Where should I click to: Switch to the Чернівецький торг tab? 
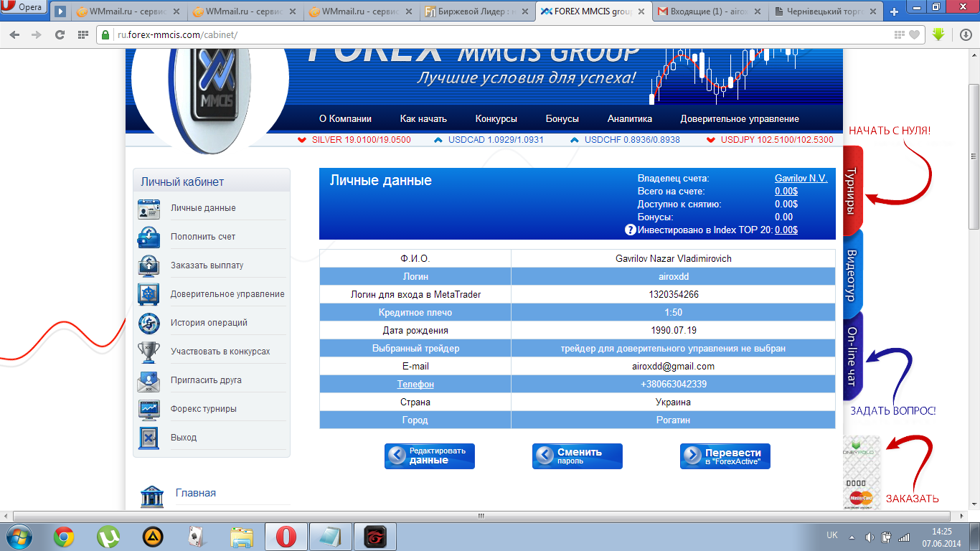click(826, 11)
